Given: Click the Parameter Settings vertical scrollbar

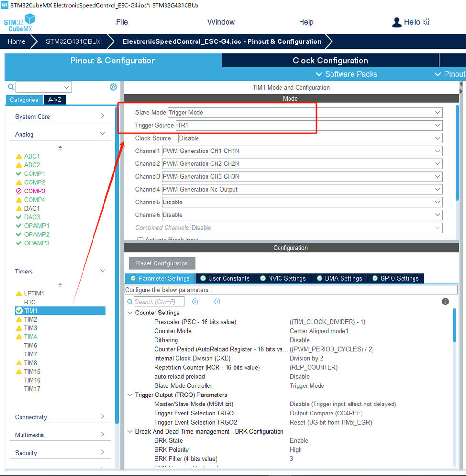Looking at the screenshot, I should [455, 325].
